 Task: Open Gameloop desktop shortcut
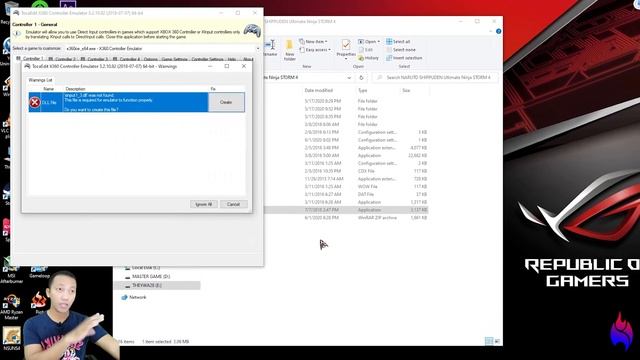pyautogui.click(x=40, y=271)
